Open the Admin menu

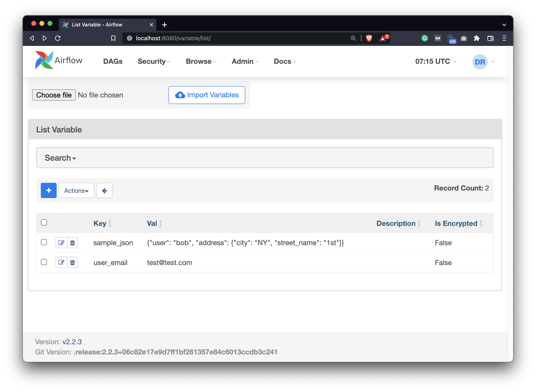(245, 62)
